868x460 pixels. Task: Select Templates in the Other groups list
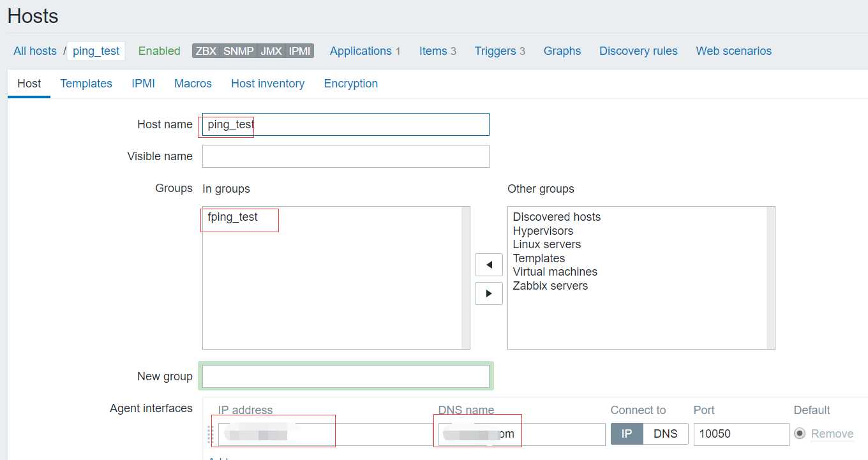click(539, 258)
